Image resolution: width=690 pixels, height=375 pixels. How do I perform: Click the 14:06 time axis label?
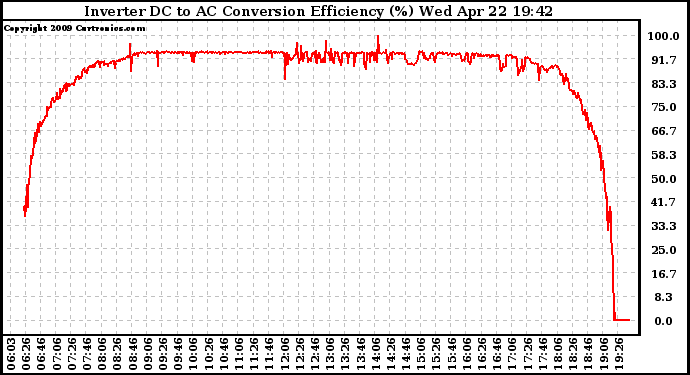coord(376,354)
